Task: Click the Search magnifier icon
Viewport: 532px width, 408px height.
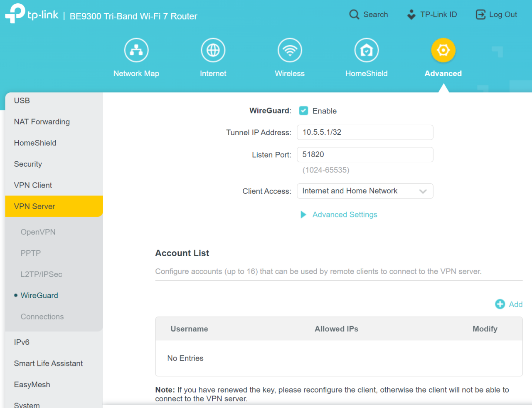Action: point(354,14)
